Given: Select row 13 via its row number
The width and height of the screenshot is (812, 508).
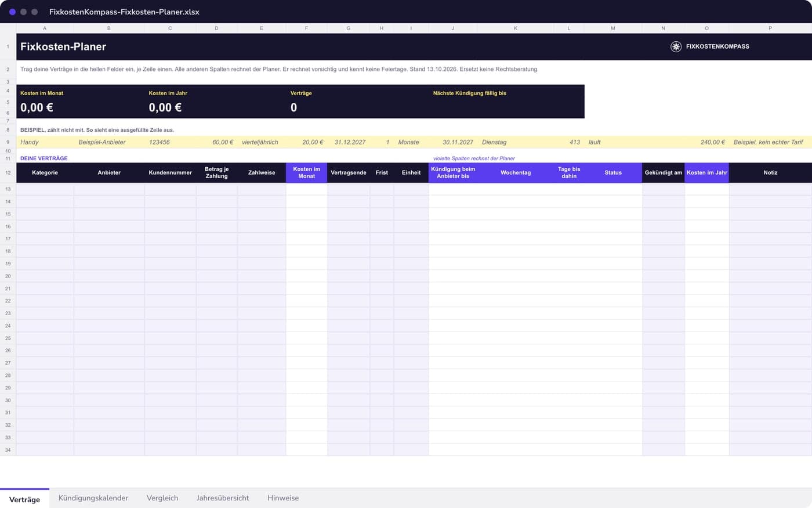Looking at the screenshot, I should (x=8, y=189).
